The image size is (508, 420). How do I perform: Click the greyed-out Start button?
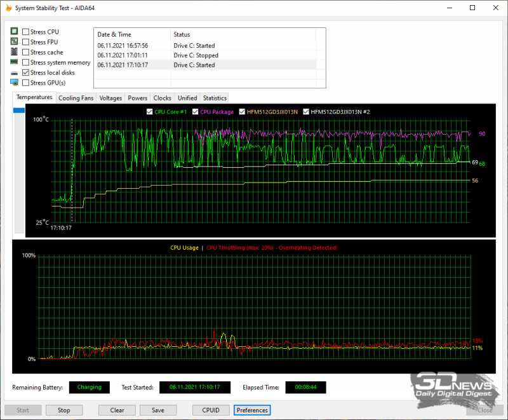click(x=23, y=410)
